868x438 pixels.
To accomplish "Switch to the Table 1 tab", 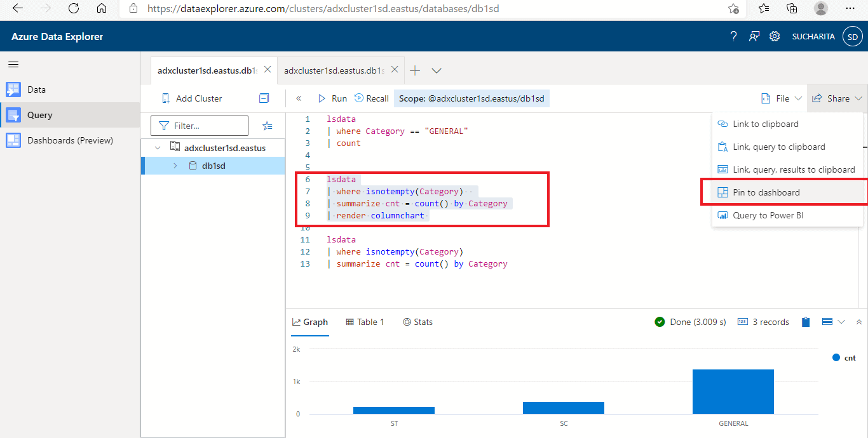I will [x=365, y=322].
